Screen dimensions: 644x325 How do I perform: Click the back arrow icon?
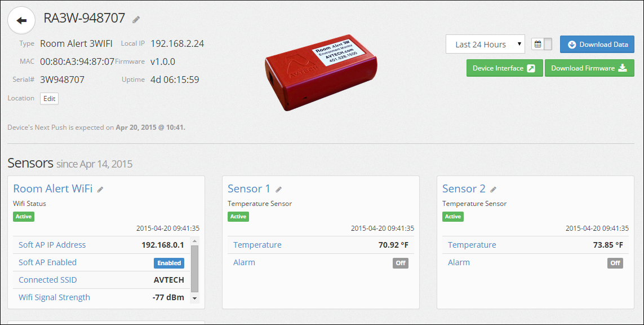[21, 20]
